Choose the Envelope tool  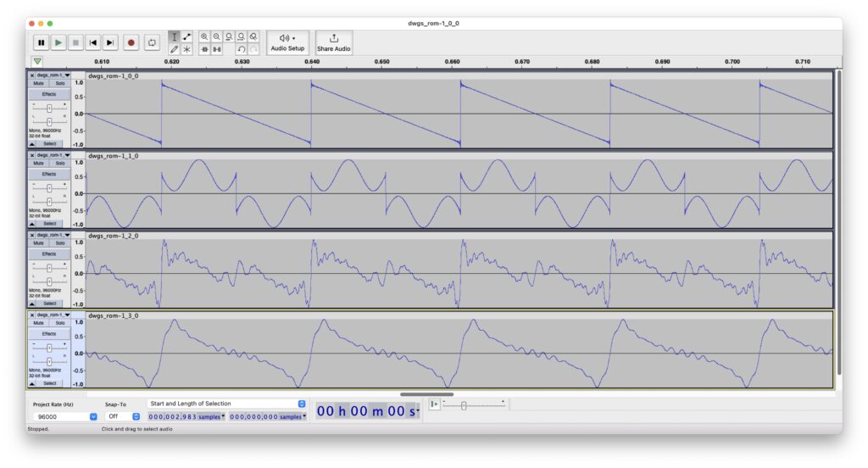coord(186,37)
